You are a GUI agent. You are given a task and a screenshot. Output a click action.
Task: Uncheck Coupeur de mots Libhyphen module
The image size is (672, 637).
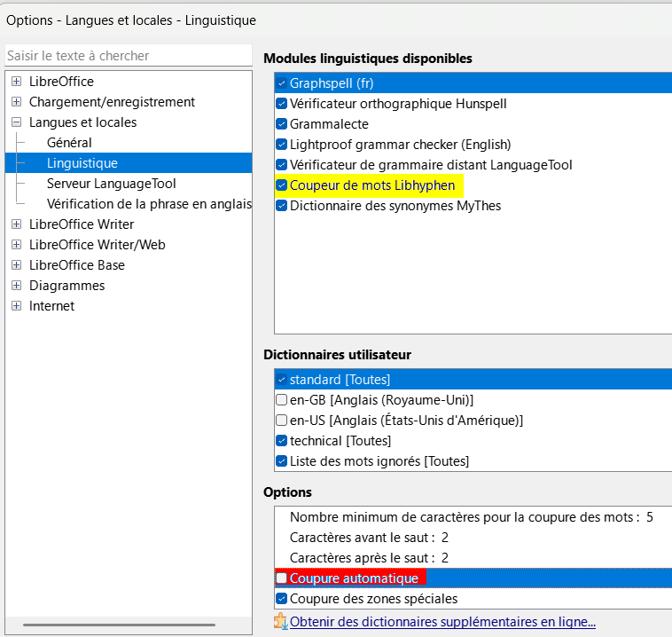click(282, 185)
